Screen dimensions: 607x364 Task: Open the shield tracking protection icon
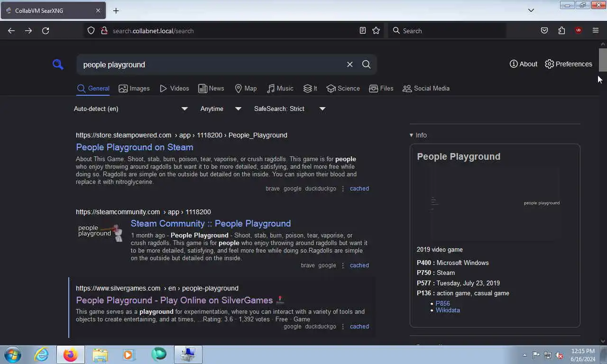91,31
